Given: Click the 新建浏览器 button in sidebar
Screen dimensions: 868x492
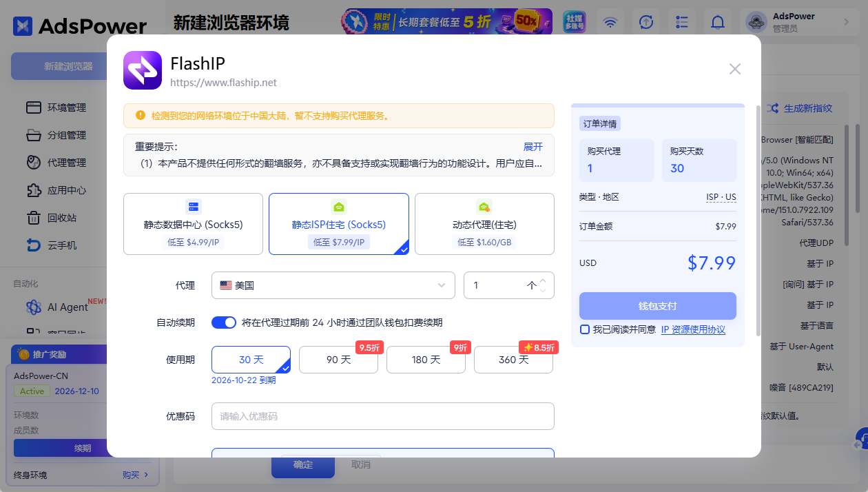Looking at the screenshot, I should pyautogui.click(x=68, y=66).
